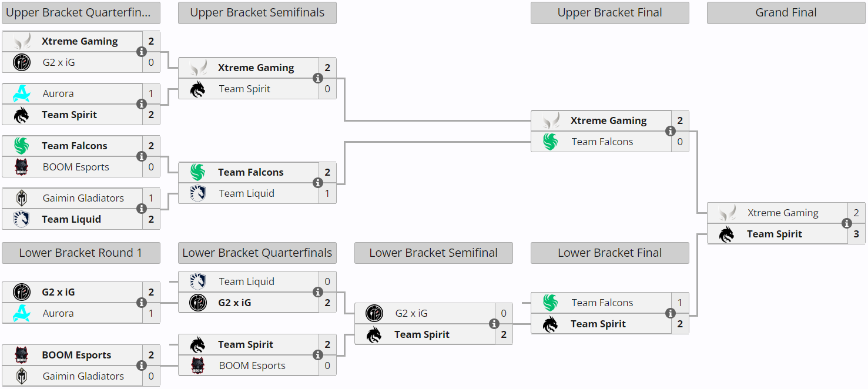The width and height of the screenshot is (868, 389).
Task: Open Grand Final match info icon
Action: click(847, 223)
